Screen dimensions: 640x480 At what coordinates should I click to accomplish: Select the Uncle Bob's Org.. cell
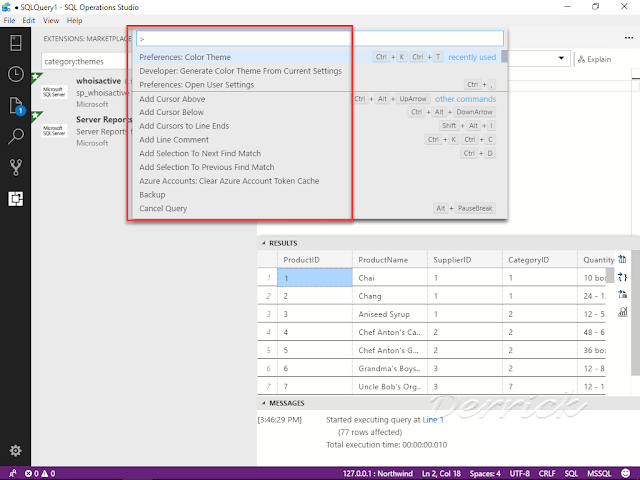390,386
